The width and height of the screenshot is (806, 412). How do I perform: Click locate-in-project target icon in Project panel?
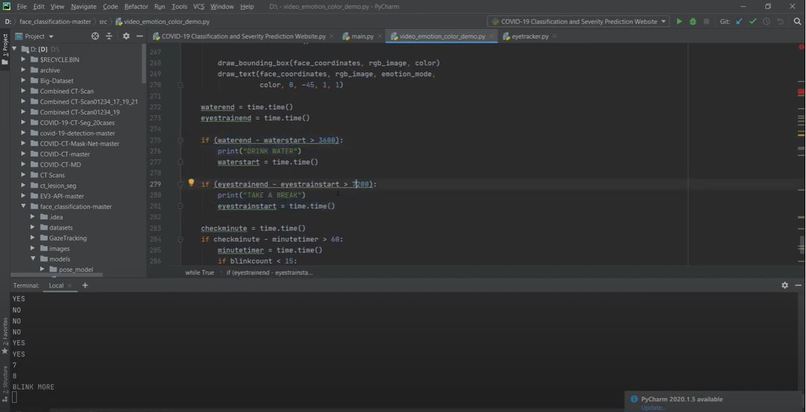tap(95, 36)
